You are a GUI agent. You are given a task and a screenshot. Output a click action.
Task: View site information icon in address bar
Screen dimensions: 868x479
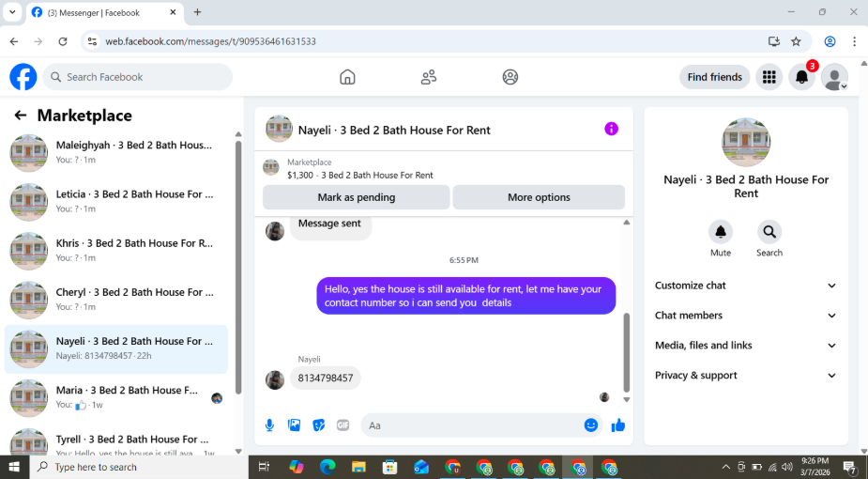coord(93,41)
